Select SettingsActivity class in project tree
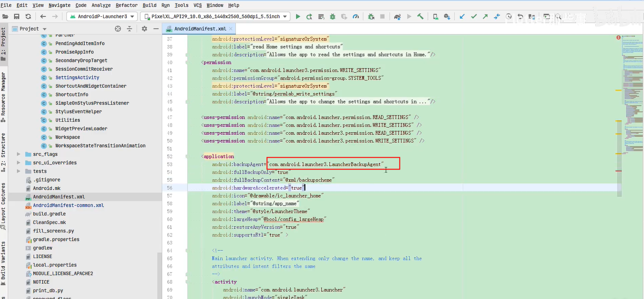This screenshot has width=644, height=299. tap(77, 77)
